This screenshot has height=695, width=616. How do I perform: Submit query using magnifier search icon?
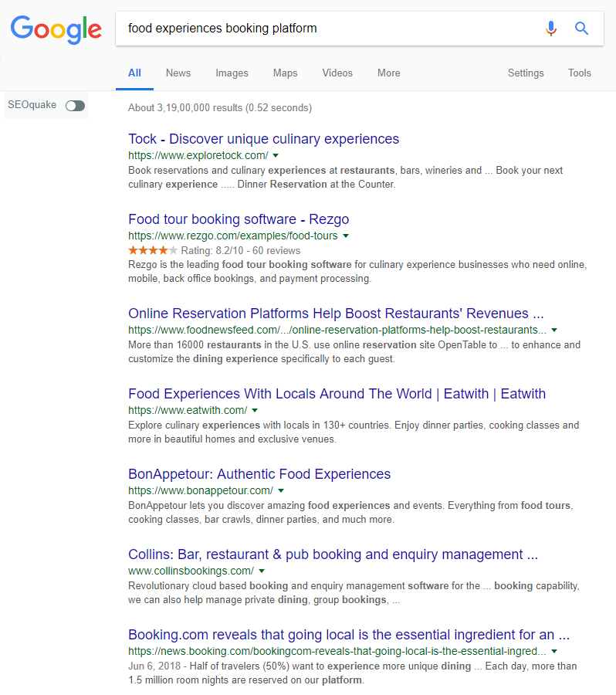[581, 29]
